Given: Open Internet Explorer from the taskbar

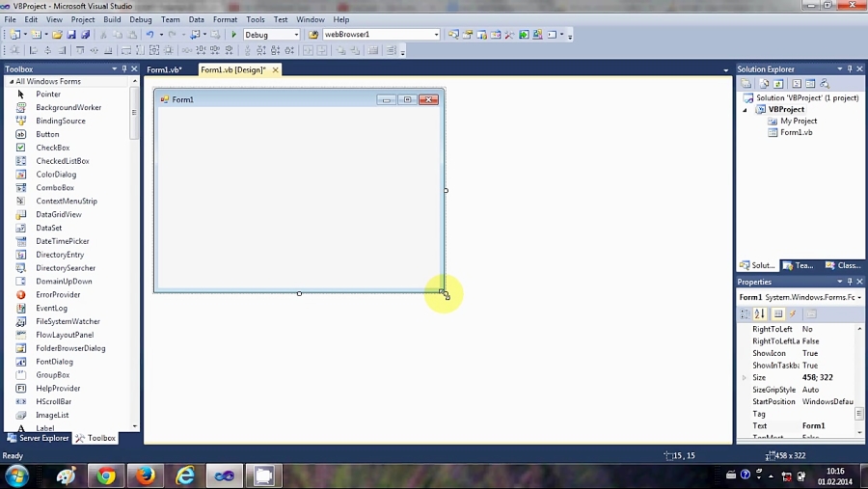Looking at the screenshot, I should pos(184,476).
